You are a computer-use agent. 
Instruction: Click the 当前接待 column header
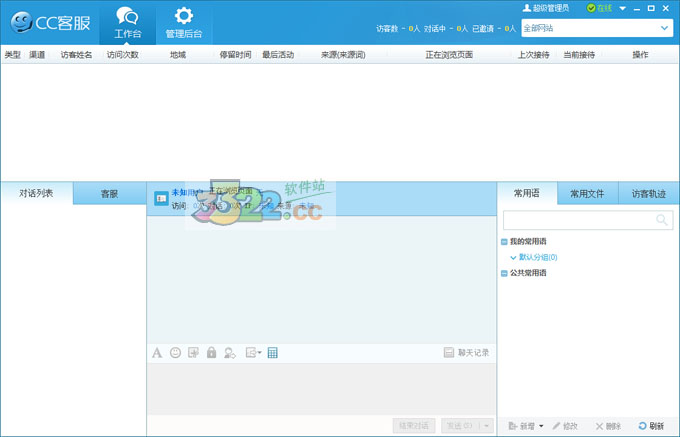click(x=579, y=55)
